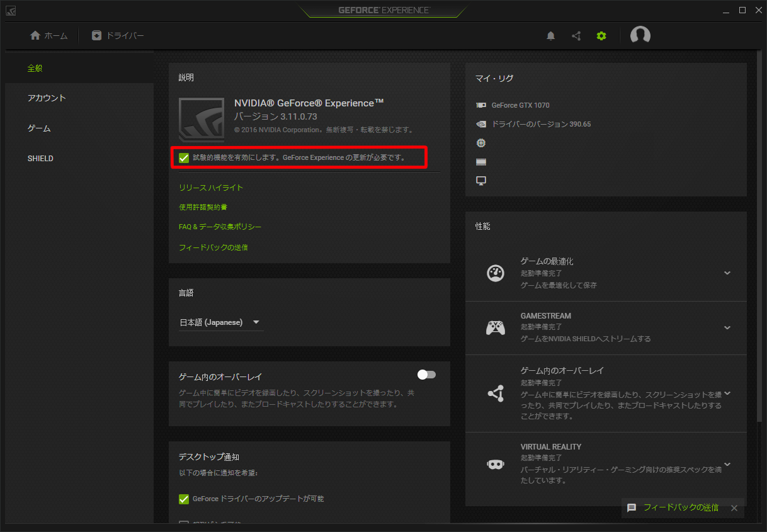Click the GeForce GTX 1070 GPU icon
This screenshot has width=767, height=532.
(481, 105)
